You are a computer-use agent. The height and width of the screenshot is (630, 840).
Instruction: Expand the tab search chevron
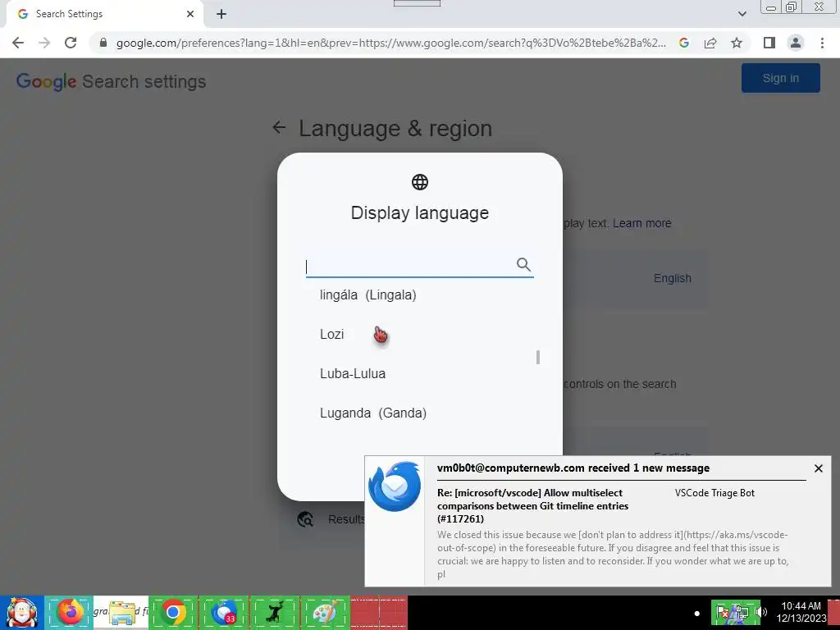tap(742, 14)
